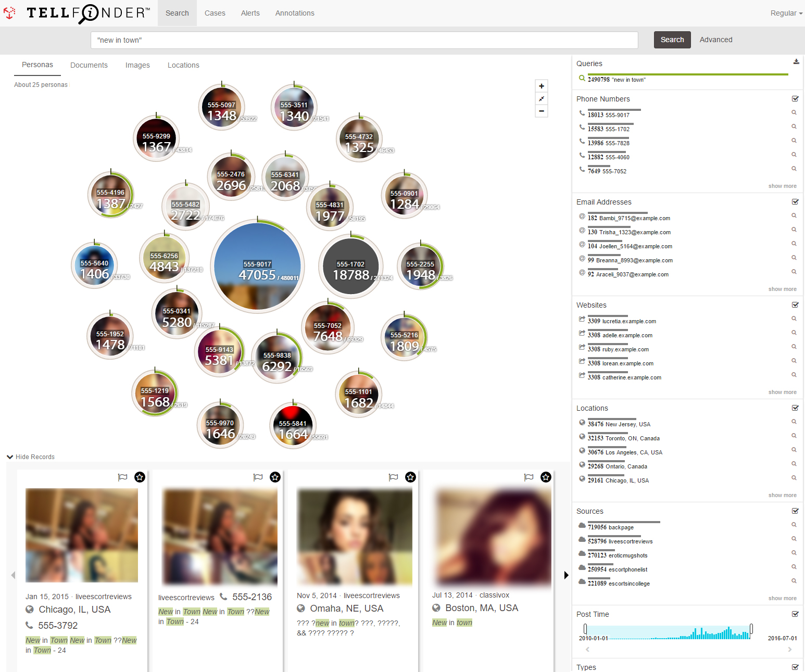Click the search magnifier beside 555-9017
The image size is (805, 672).
794,112
